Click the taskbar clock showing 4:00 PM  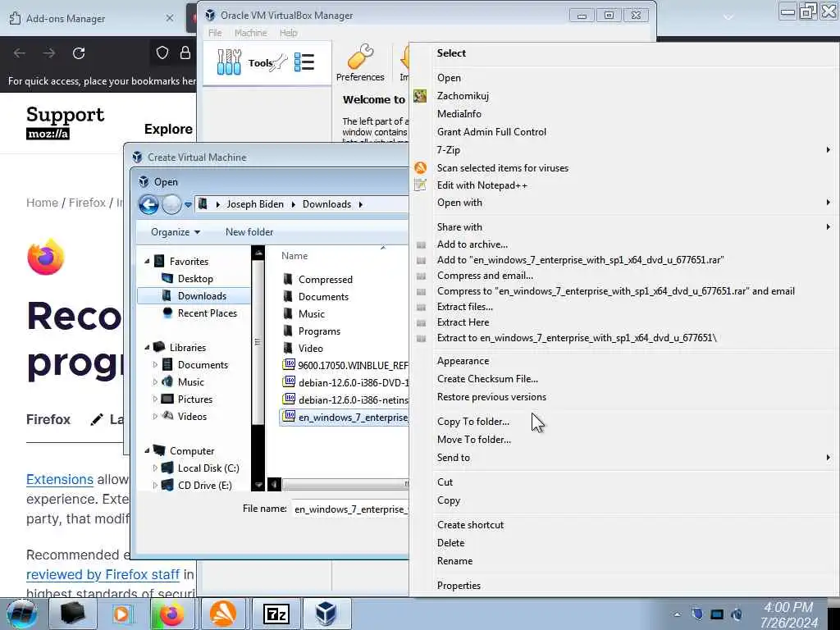[789, 615]
